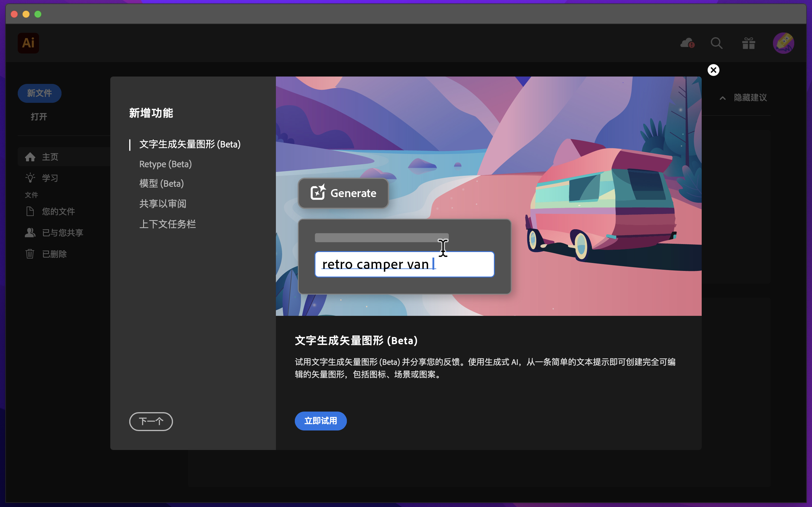Select 上下文任务栏 feature item
The width and height of the screenshot is (812, 507).
tap(167, 224)
